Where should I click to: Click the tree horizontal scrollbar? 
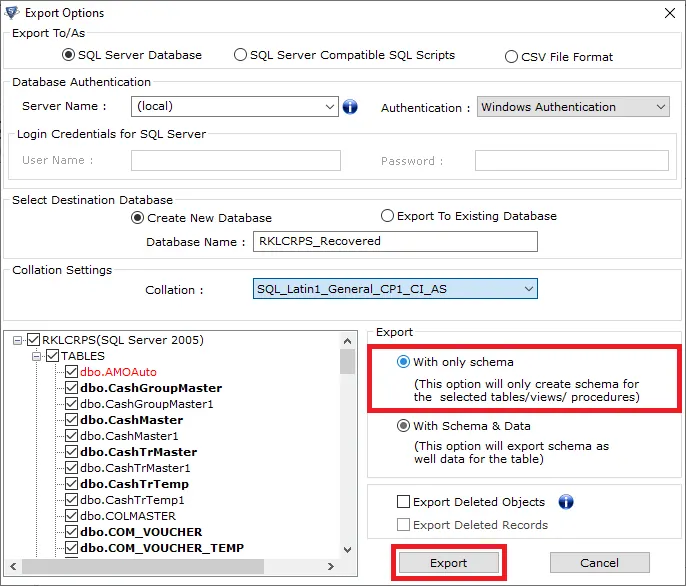(x=180, y=568)
